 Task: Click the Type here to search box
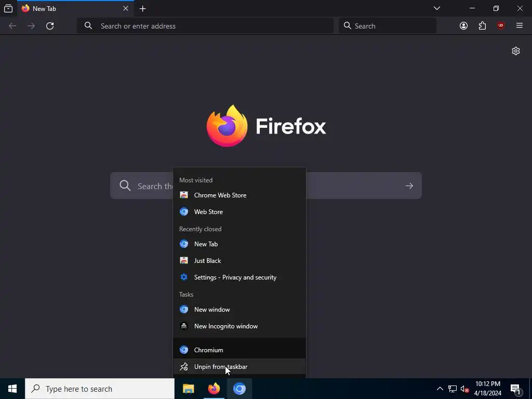pyautogui.click(x=100, y=389)
